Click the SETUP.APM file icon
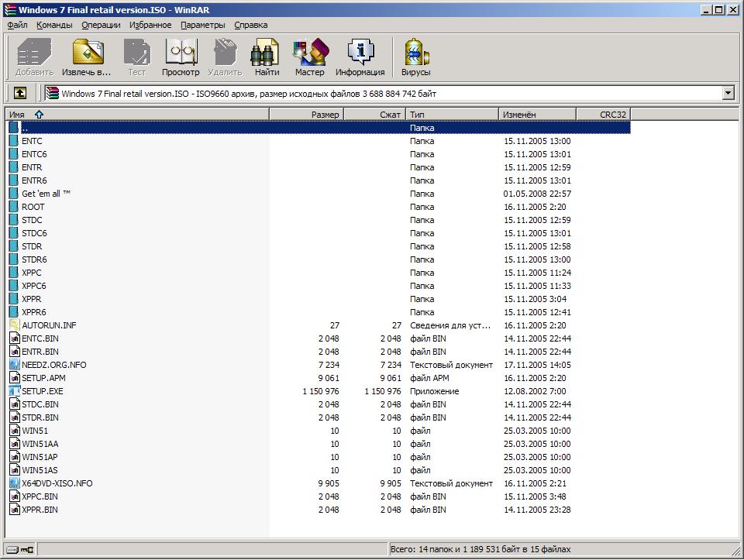This screenshot has height=560, width=744. [x=14, y=378]
